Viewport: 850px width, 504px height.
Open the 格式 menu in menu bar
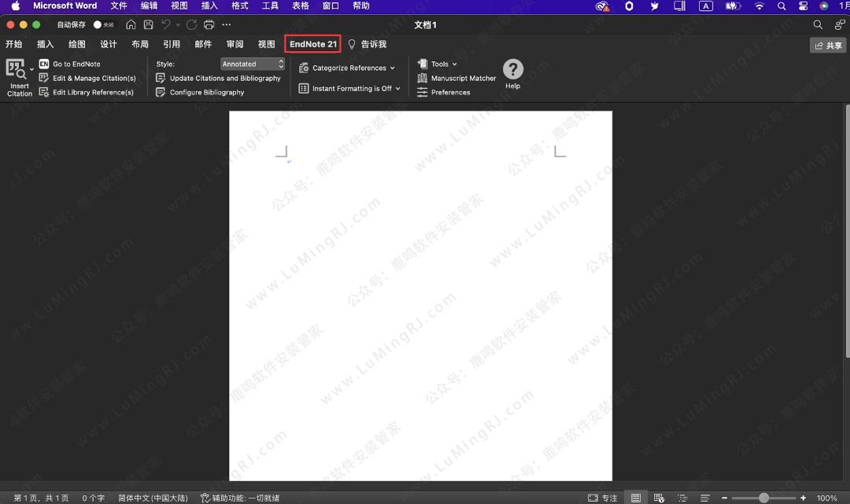pyautogui.click(x=239, y=6)
